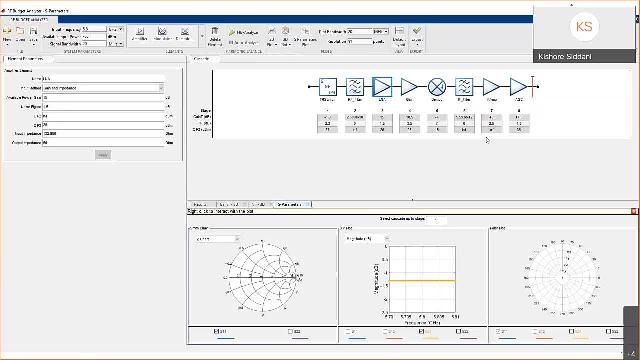Click the Signal Bandwidth field
This screenshot has width=640, height=360.
(94, 43)
